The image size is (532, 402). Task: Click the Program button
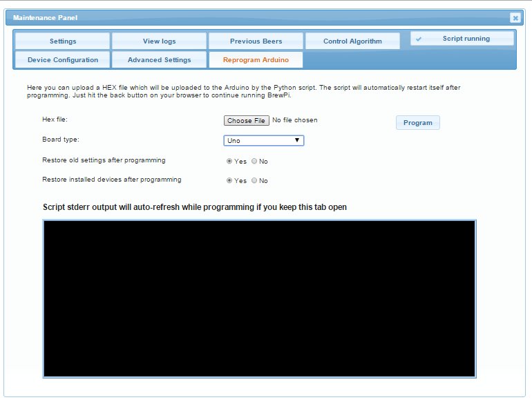click(418, 122)
